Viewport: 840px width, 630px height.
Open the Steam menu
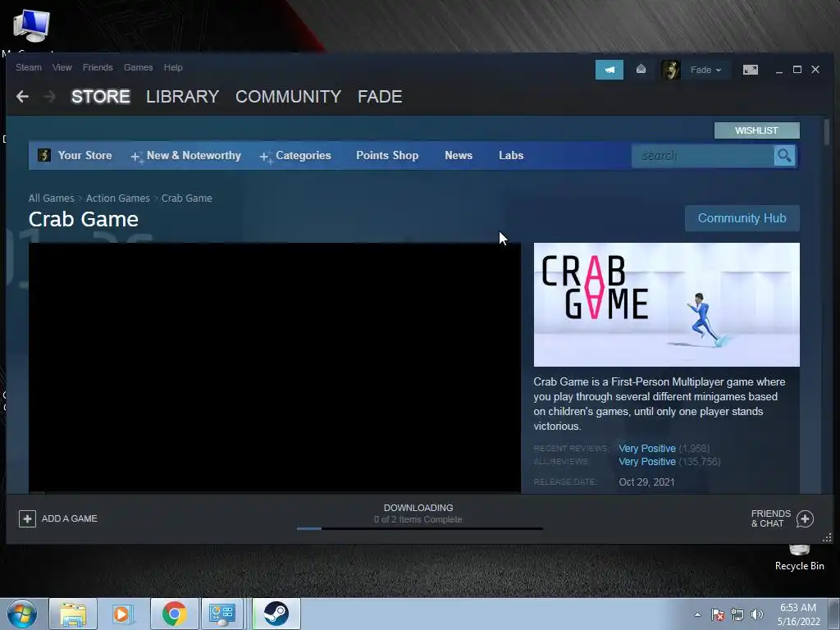click(x=29, y=67)
